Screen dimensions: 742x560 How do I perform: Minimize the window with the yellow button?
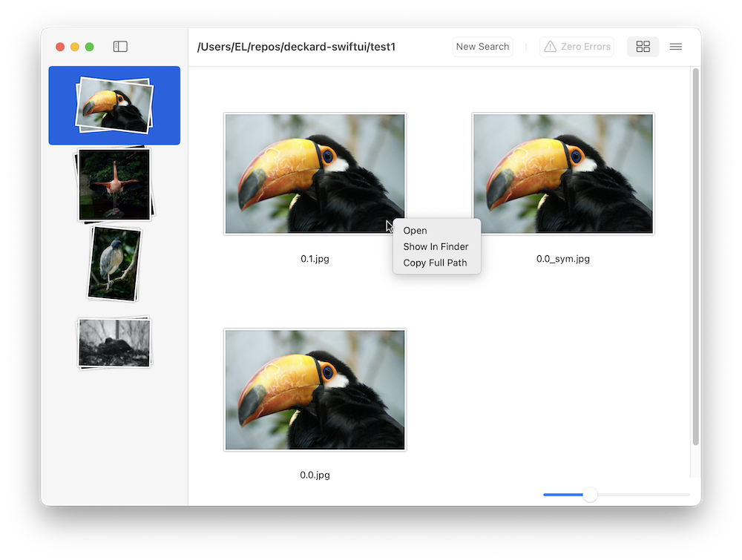75,47
